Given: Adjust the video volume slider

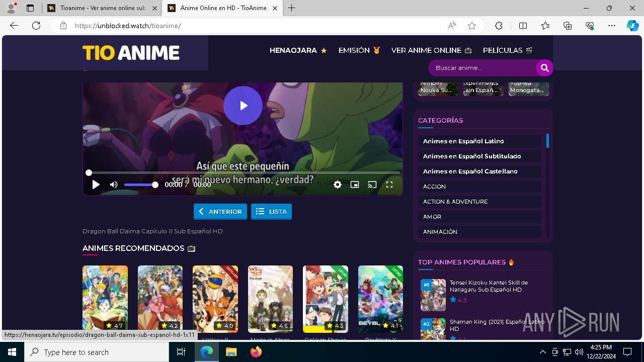Looking at the screenshot, I should tap(141, 185).
